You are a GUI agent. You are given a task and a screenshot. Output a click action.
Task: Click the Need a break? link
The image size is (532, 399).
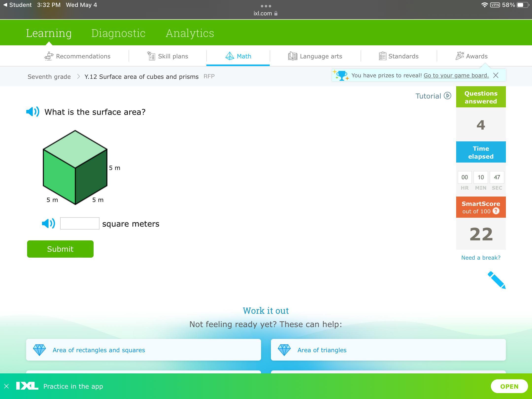(x=481, y=258)
